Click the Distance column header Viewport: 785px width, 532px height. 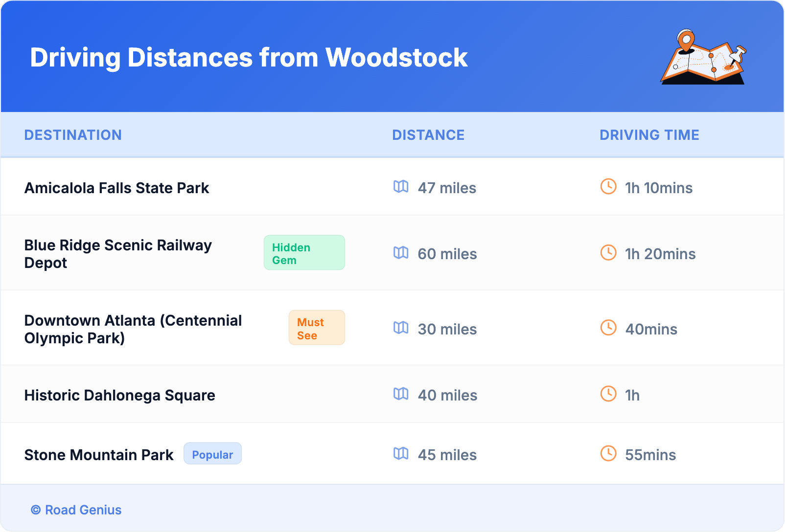(x=428, y=135)
